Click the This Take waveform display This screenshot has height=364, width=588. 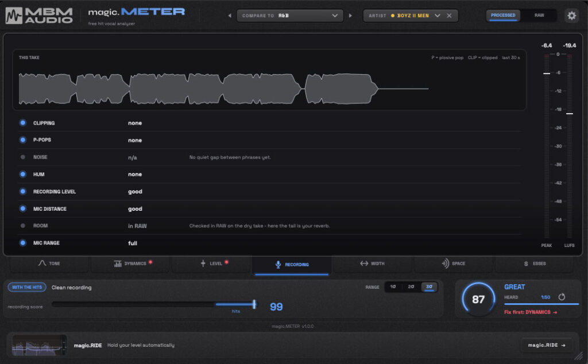point(269,80)
